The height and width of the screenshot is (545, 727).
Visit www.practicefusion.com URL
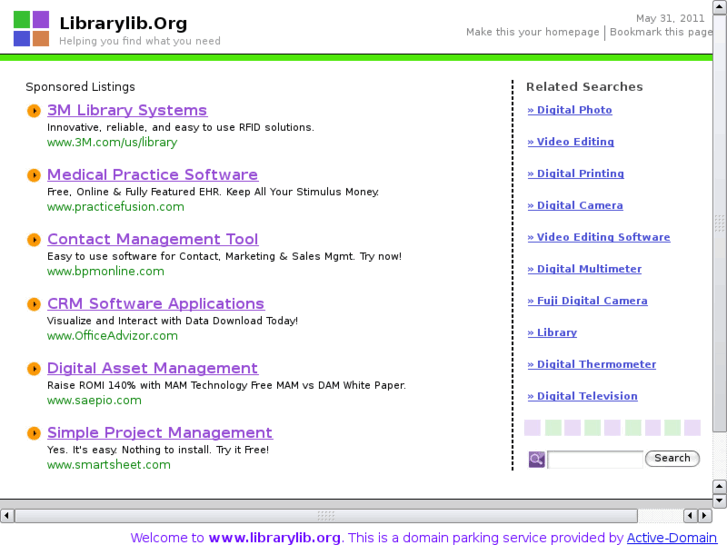[115, 207]
